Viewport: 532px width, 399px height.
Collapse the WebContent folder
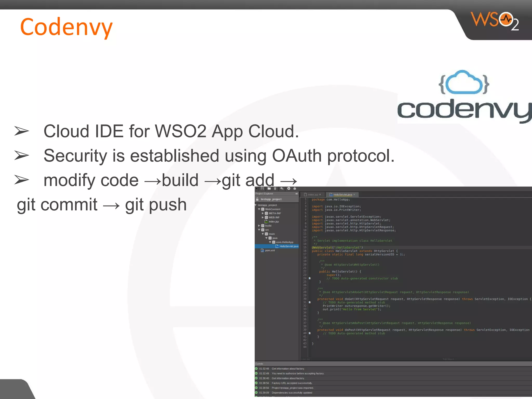(x=259, y=209)
